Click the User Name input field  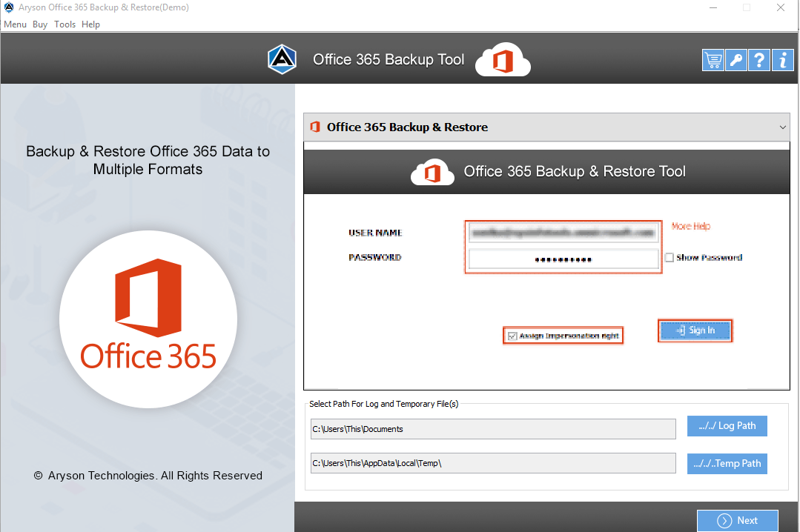pos(563,233)
